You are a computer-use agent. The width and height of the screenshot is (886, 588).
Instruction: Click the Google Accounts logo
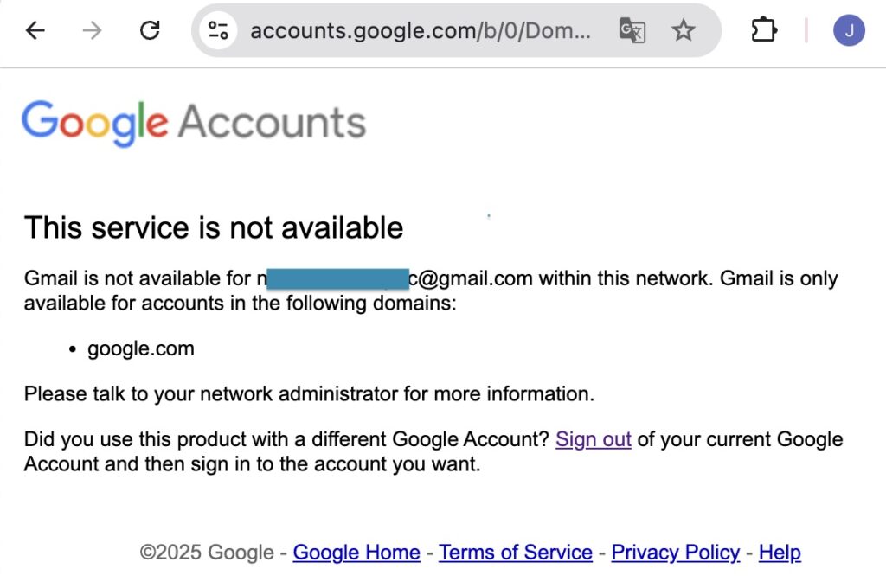(x=194, y=122)
